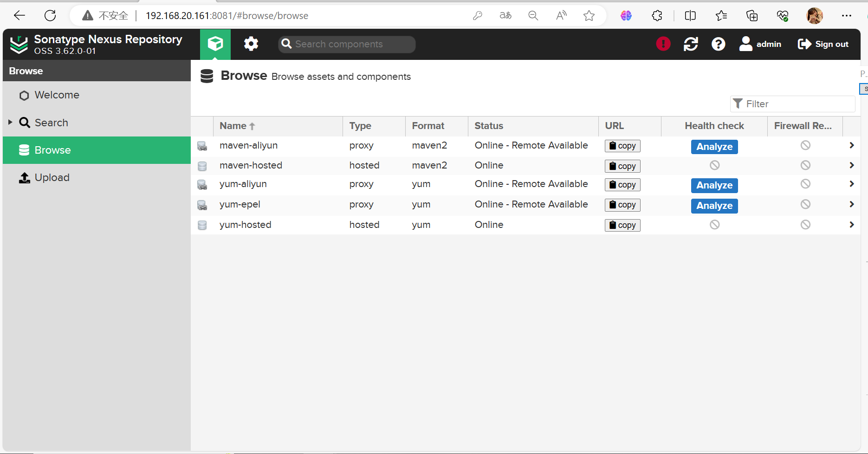Open browser Collections icon
Viewport: 868px width, 454px height.
coord(752,16)
